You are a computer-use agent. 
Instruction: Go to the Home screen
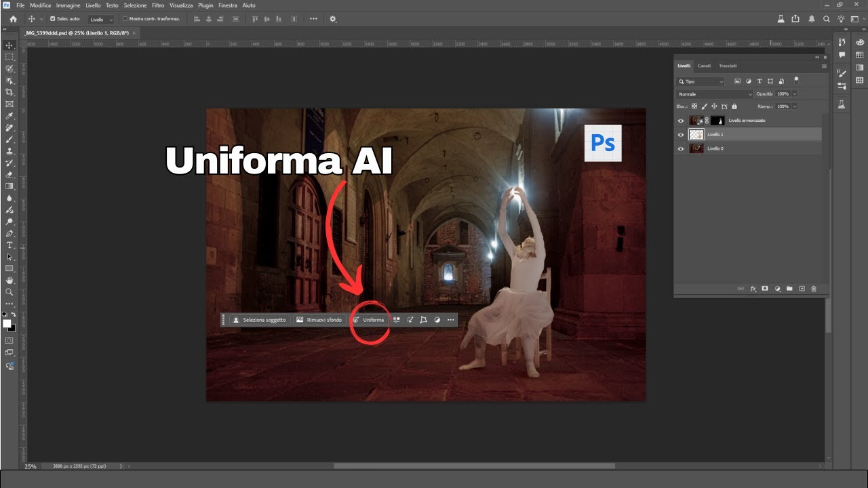coord(13,19)
